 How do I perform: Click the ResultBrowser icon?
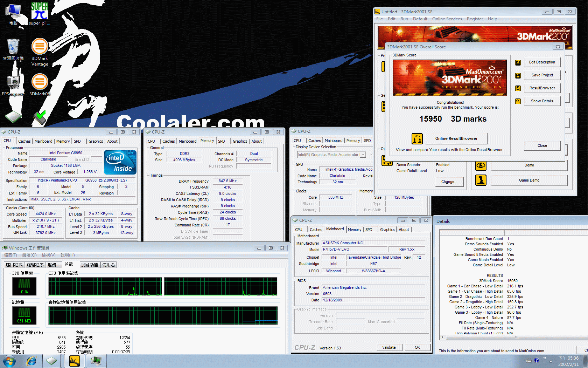click(x=518, y=88)
